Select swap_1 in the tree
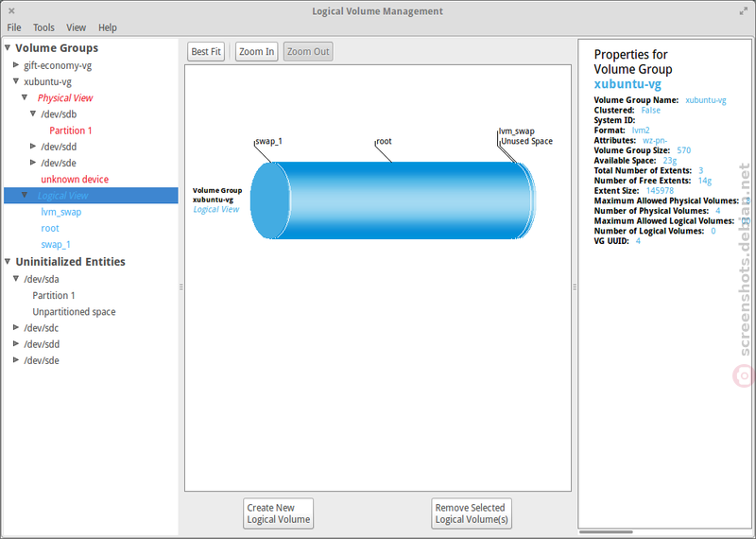756x539 pixels. pos(56,245)
